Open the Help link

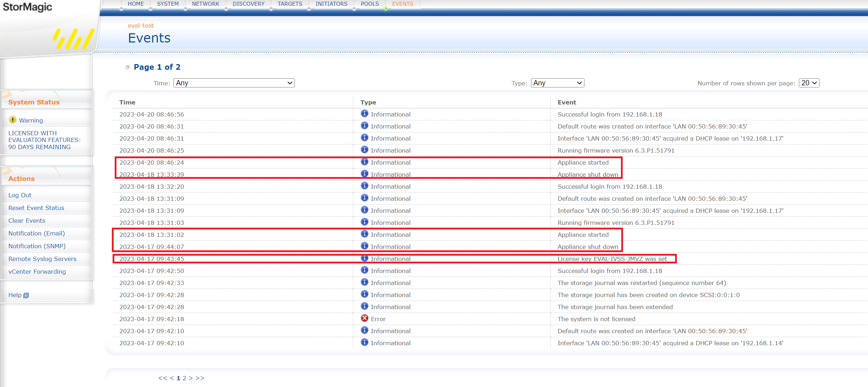(x=15, y=295)
